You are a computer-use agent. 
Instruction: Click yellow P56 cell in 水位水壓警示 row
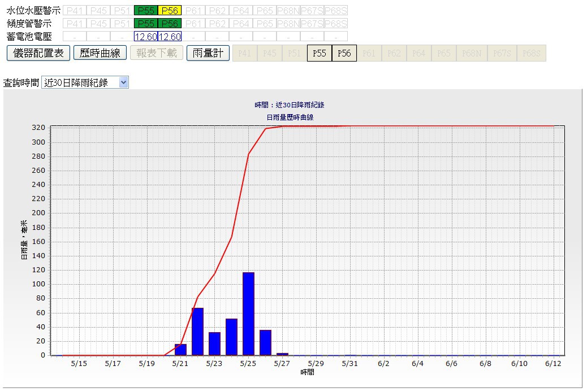(x=170, y=10)
